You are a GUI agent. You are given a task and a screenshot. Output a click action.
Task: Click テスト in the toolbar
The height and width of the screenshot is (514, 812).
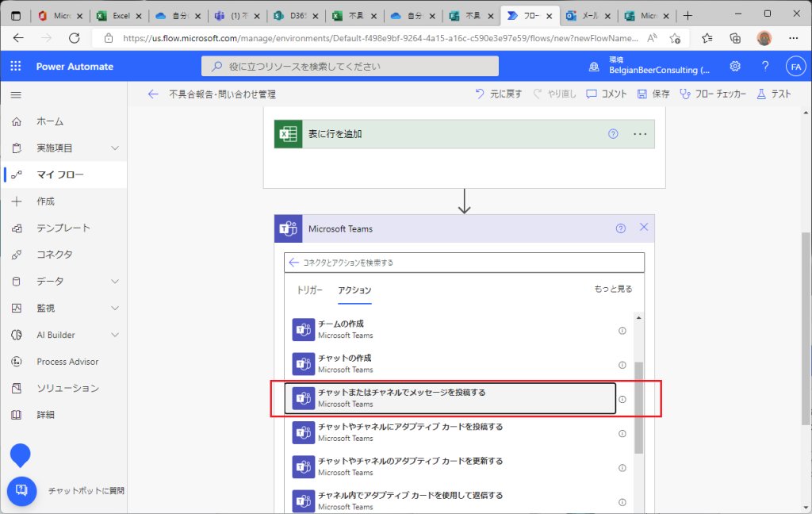(774, 94)
